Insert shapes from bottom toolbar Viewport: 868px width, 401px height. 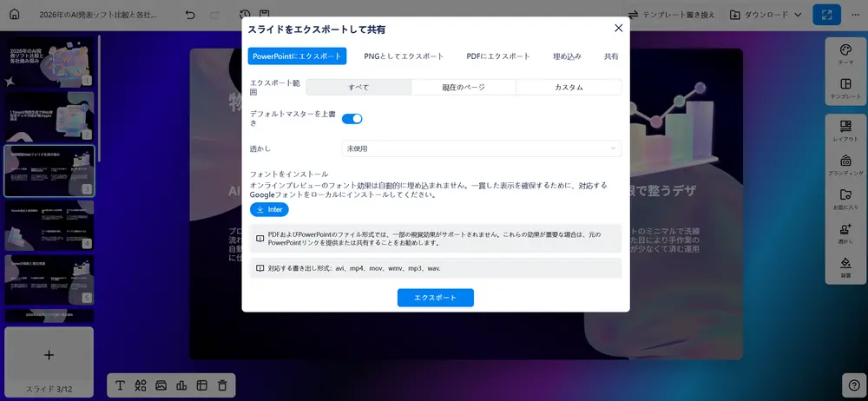141,385
